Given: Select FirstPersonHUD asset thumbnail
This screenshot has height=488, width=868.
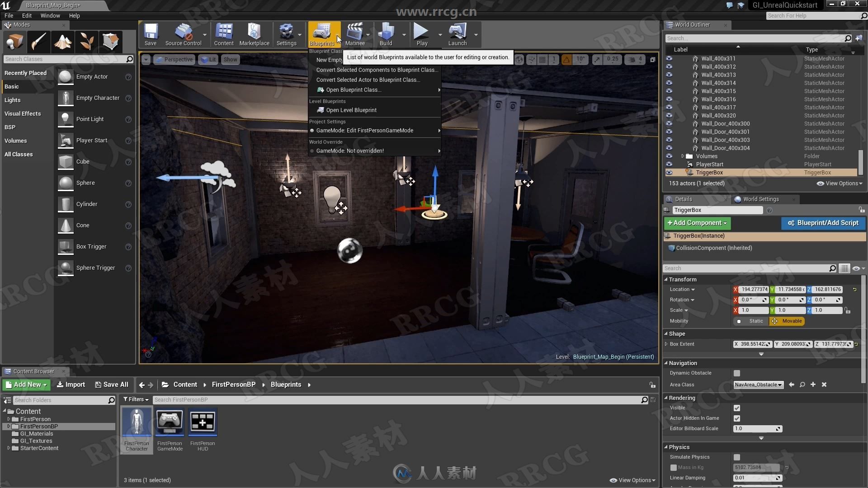Looking at the screenshot, I should click(203, 422).
